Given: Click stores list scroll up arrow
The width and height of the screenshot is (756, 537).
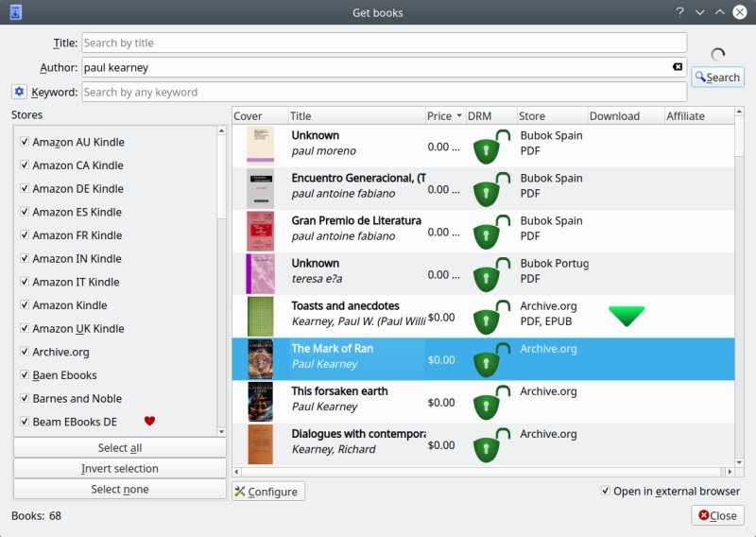Looking at the screenshot, I should click(x=221, y=130).
